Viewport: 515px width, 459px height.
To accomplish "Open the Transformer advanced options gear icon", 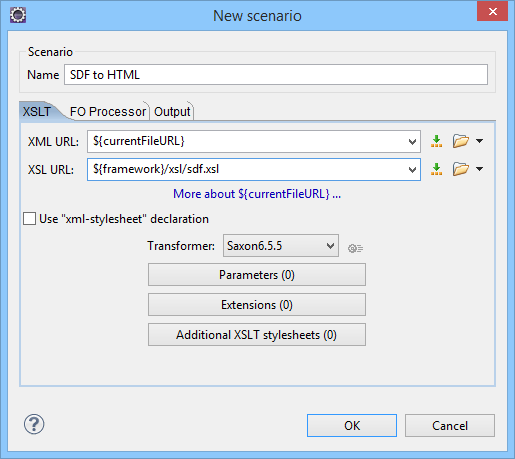I will (x=355, y=248).
